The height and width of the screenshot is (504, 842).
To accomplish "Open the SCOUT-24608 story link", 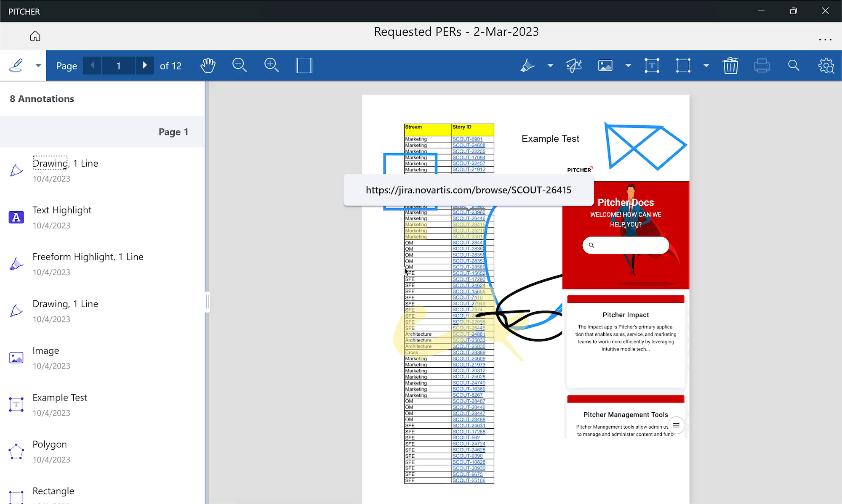I will point(469,145).
